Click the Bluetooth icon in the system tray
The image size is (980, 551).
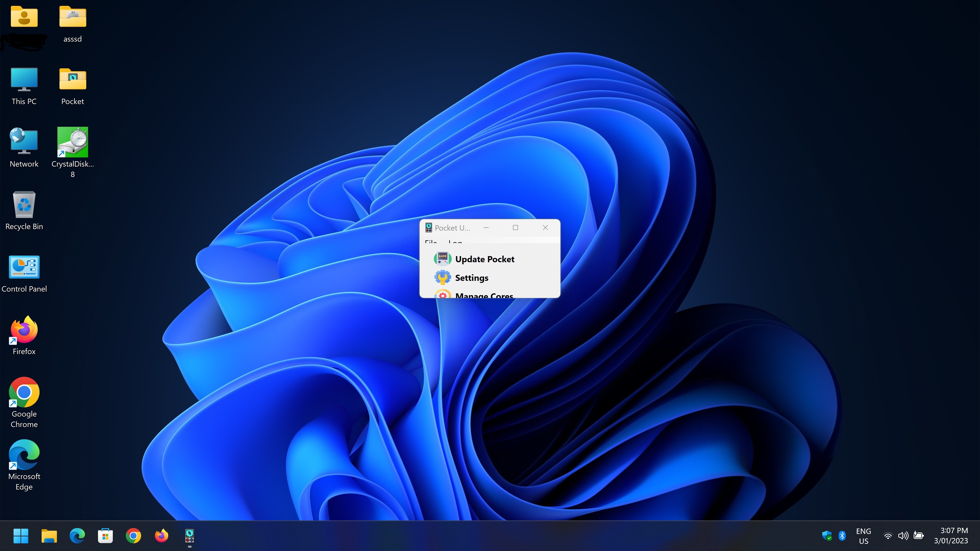(842, 535)
